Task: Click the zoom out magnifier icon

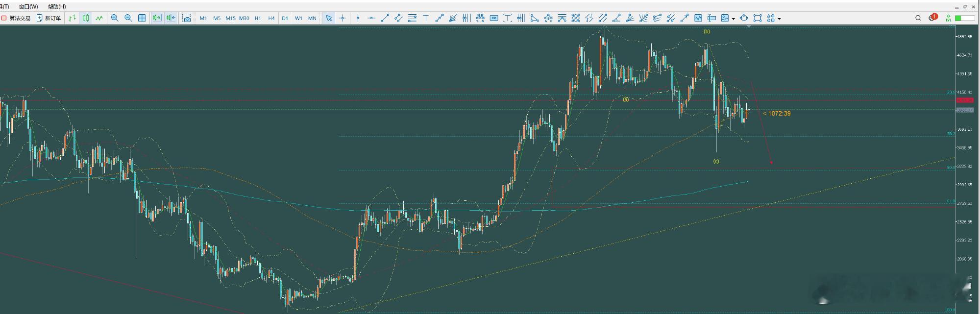Action: point(128,18)
